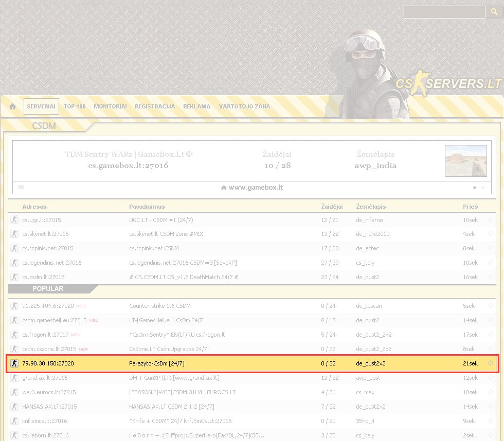Click the 35hp_4 map name

coord(365,421)
